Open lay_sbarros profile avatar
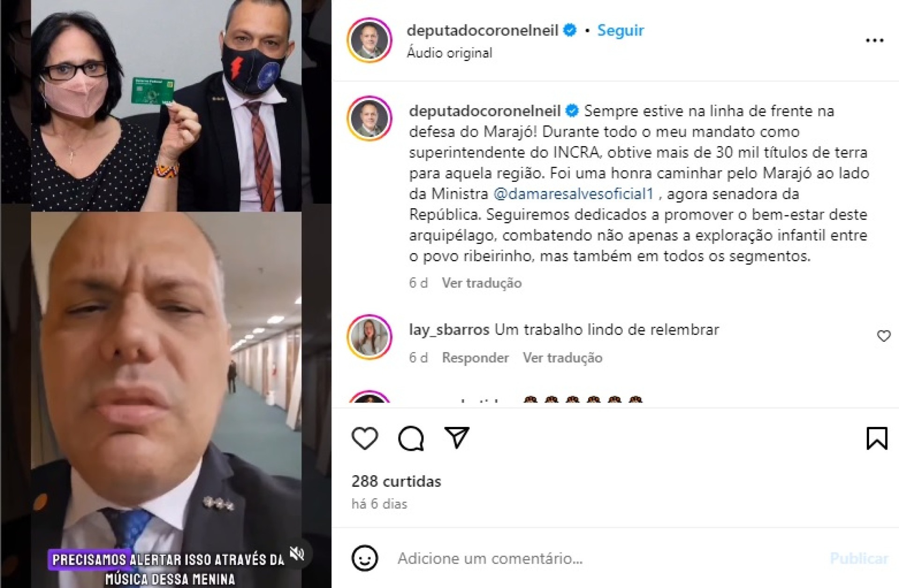Image resolution: width=899 pixels, height=588 pixels. tap(369, 337)
